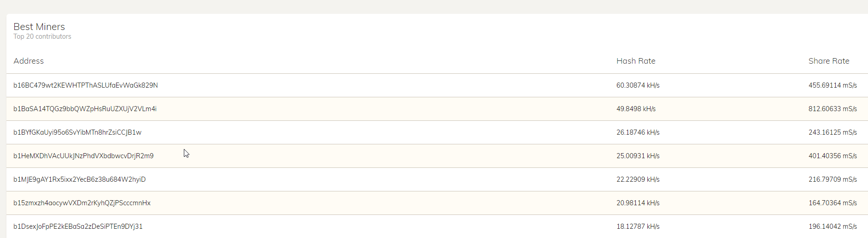Screen dimensions: 868x238
Task: Select the 18.12787 kH/s hash rate cell
Action: (638, 226)
